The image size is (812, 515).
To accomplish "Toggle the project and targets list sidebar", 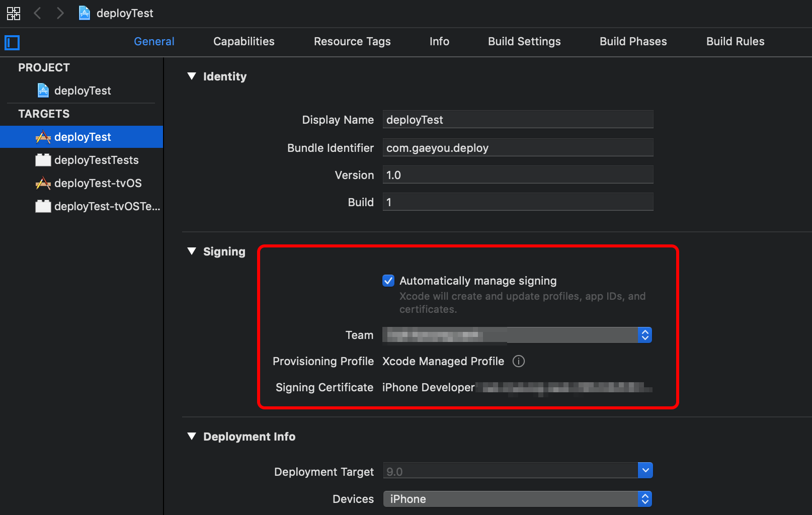I will 12,43.
